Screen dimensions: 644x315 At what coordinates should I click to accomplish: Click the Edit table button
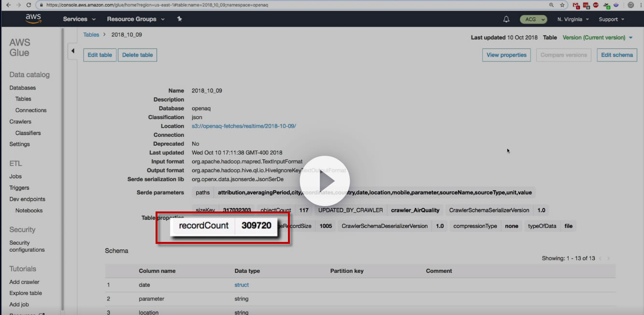[x=100, y=55]
